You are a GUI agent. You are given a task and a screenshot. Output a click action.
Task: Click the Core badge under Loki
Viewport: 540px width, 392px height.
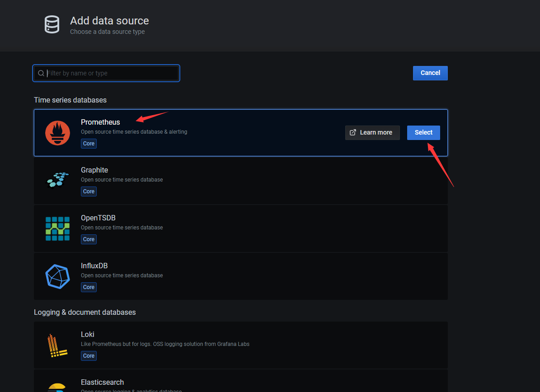click(89, 356)
